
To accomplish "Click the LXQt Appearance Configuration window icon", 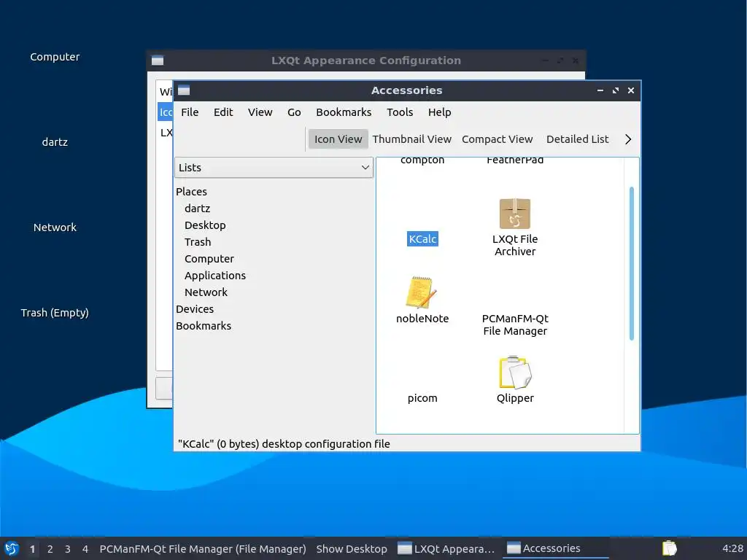I will [x=158, y=61].
